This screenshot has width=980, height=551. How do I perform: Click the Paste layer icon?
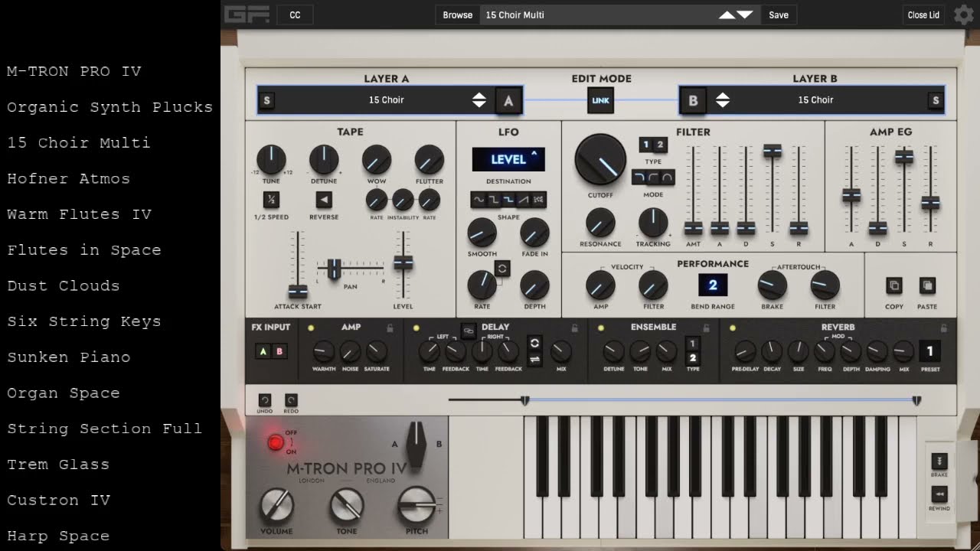coord(927,285)
